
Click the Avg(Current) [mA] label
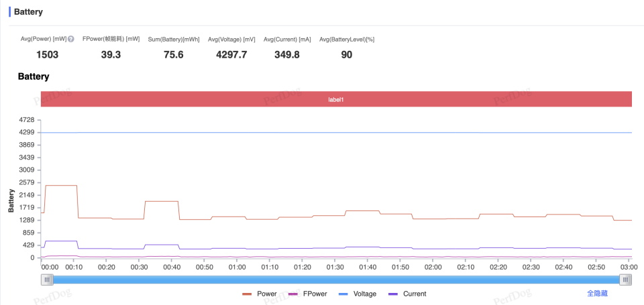click(x=287, y=40)
